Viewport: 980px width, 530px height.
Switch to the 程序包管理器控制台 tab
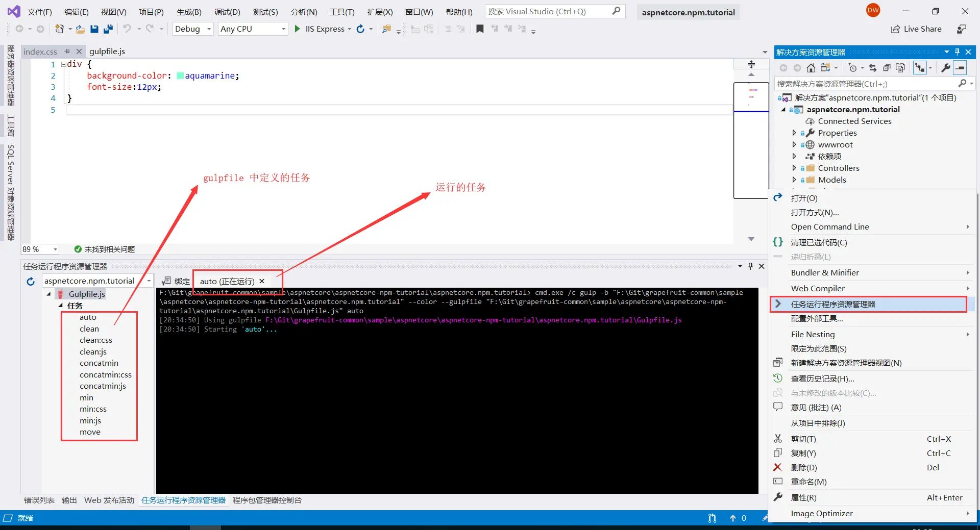[x=267, y=500]
